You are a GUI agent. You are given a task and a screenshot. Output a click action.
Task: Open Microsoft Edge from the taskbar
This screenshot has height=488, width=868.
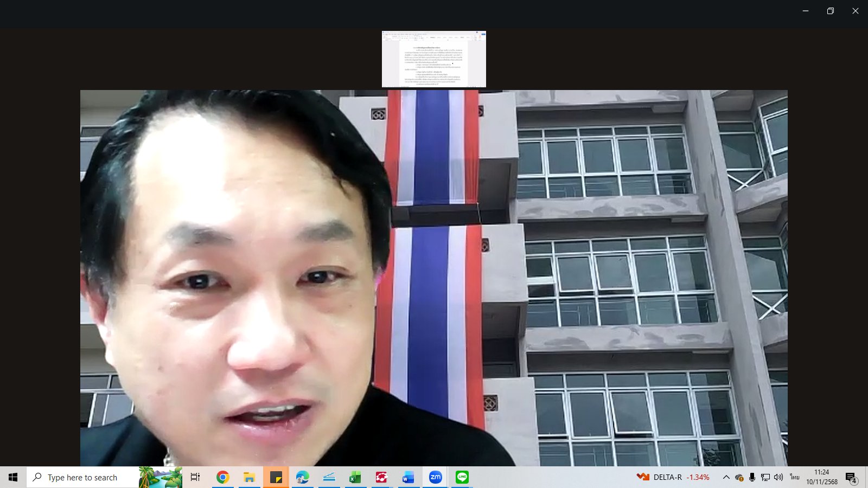pos(302,477)
